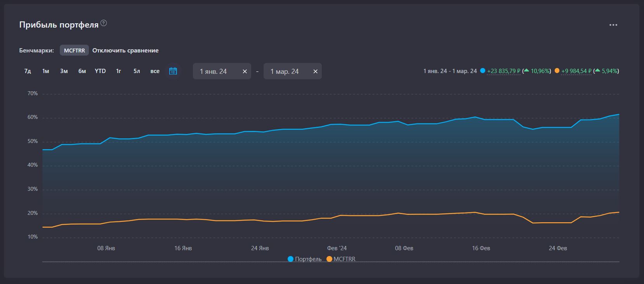This screenshot has height=284, width=644.
Task: Click the orange benchmark dot in summary
Action: (x=557, y=71)
